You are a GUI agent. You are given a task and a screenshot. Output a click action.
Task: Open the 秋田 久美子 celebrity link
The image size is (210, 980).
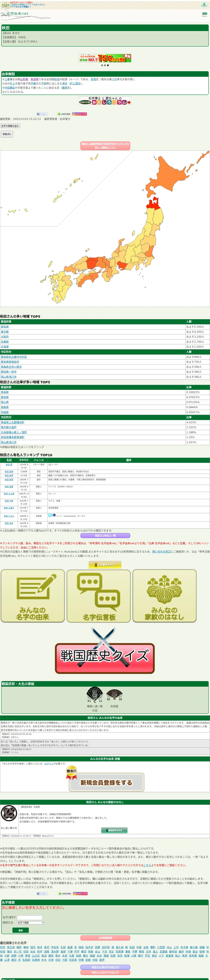point(9,508)
